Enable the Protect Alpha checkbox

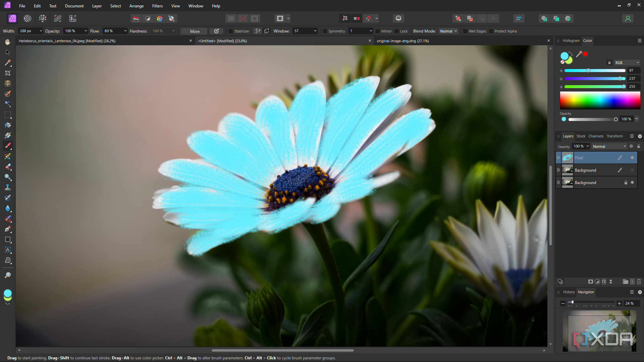click(x=491, y=31)
